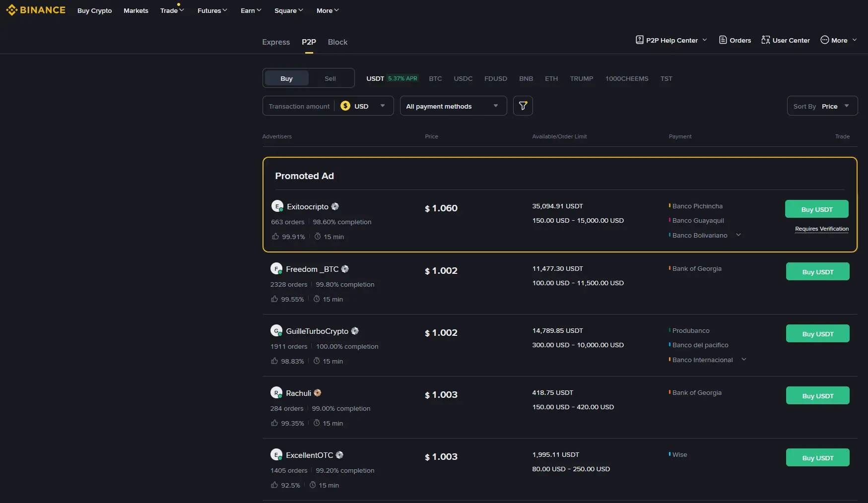
Task: Click the Wise payment method label
Action: tap(679, 454)
